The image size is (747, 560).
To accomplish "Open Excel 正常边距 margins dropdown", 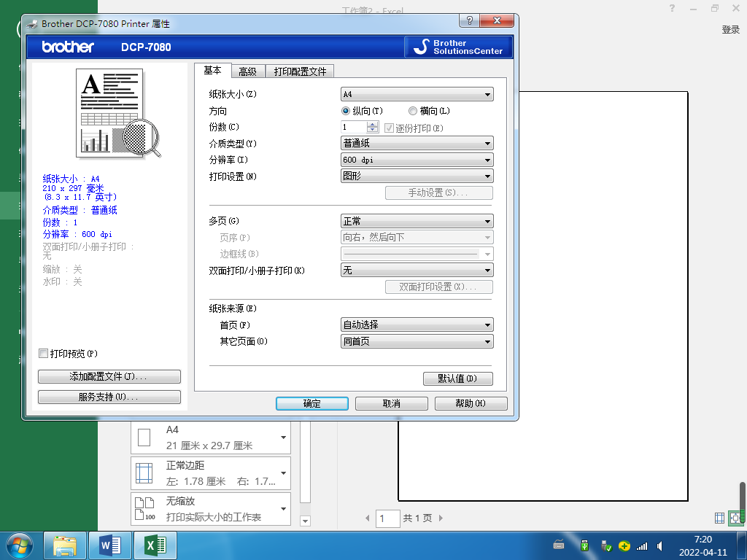I will pyautogui.click(x=211, y=473).
